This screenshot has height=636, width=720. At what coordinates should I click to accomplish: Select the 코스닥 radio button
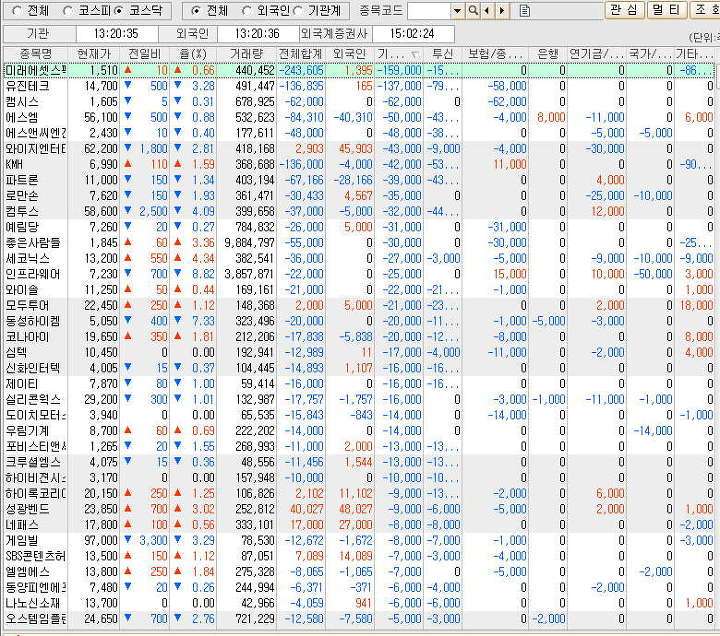[118, 11]
